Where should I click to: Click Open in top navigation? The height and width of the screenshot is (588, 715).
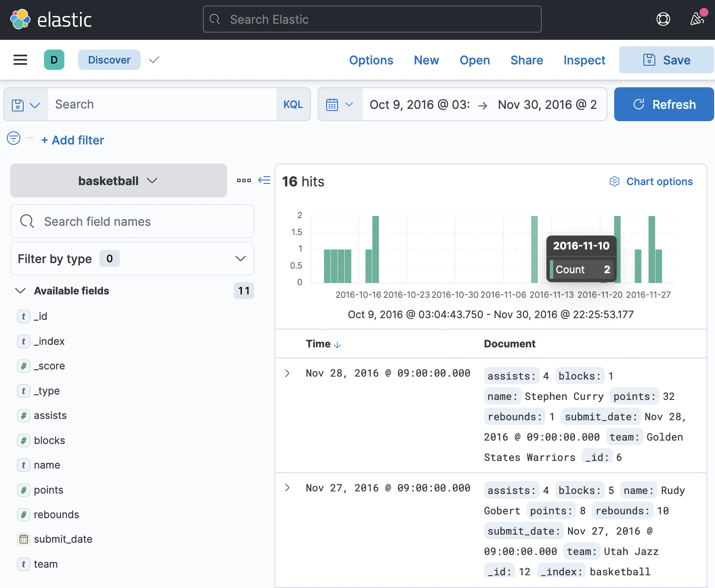[475, 60]
